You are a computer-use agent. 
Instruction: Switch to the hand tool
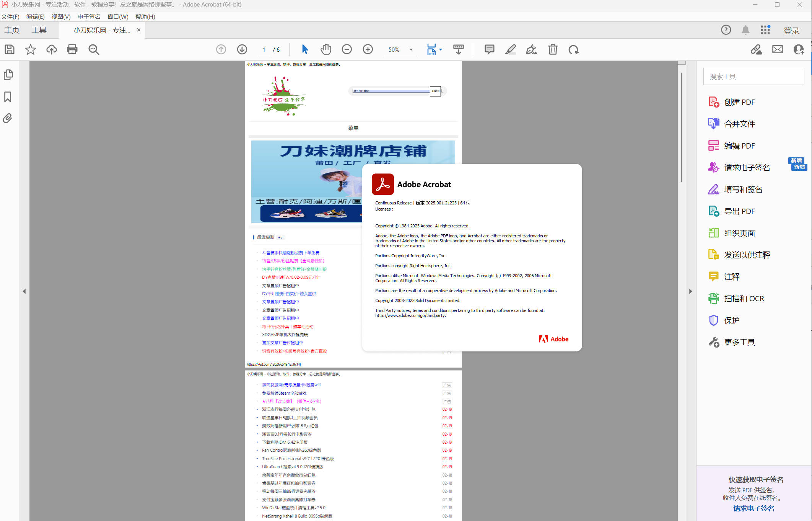click(x=325, y=49)
